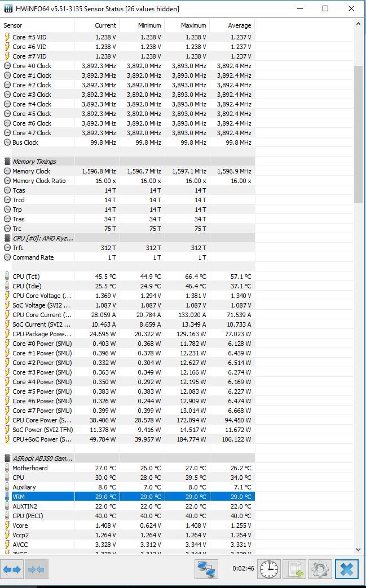Select the CPU Core Voltage row
Image resolution: width=366 pixels, height=588 pixels.
[x=127, y=296]
